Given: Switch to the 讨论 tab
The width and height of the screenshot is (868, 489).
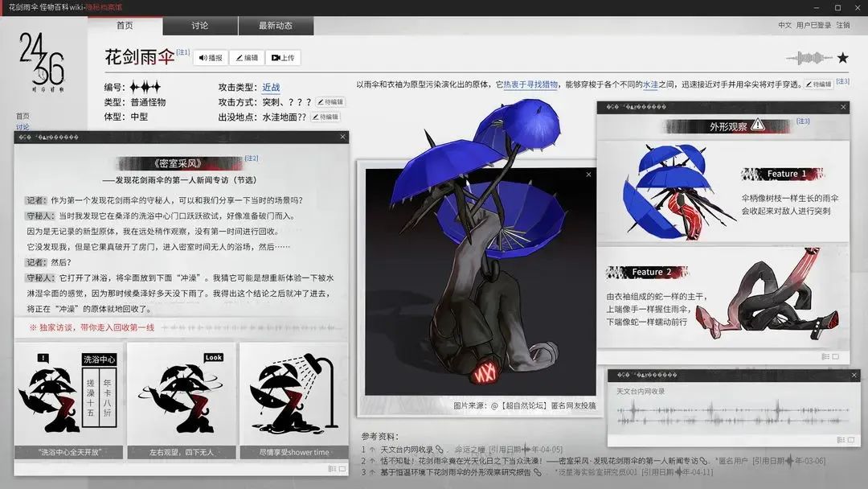Looking at the screenshot, I should [199, 25].
